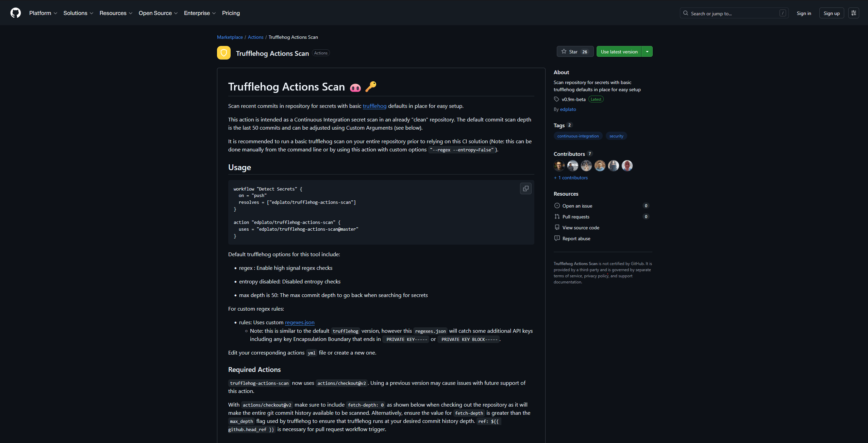The height and width of the screenshot is (443, 868).
Task: Click the Pull requests icon
Action: [557, 216]
